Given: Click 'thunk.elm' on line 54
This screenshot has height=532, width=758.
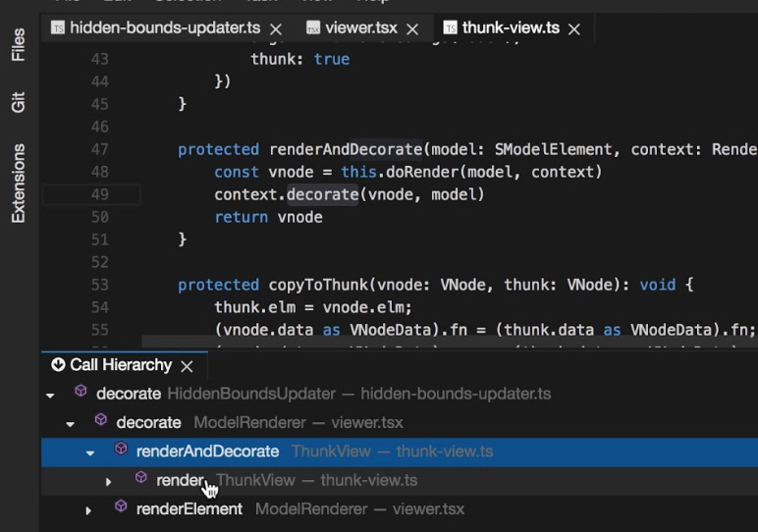Looking at the screenshot, I should click(x=254, y=307).
